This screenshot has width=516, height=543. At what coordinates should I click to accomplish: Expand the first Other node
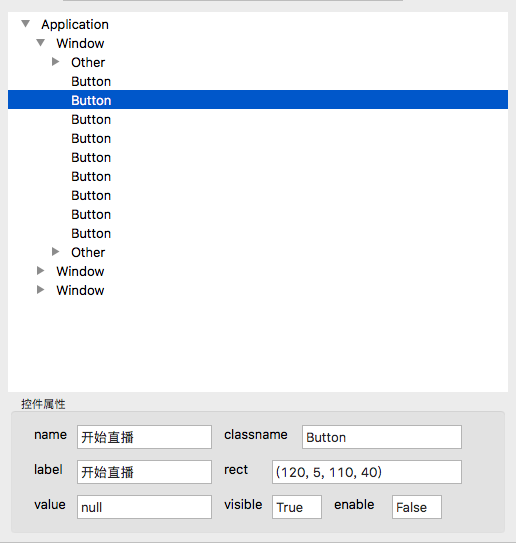click(x=55, y=62)
